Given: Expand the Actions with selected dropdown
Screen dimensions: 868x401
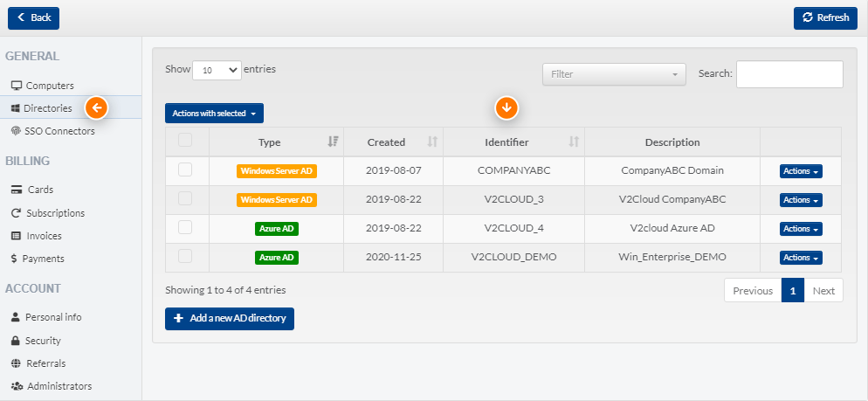Looking at the screenshot, I should [214, 113].
